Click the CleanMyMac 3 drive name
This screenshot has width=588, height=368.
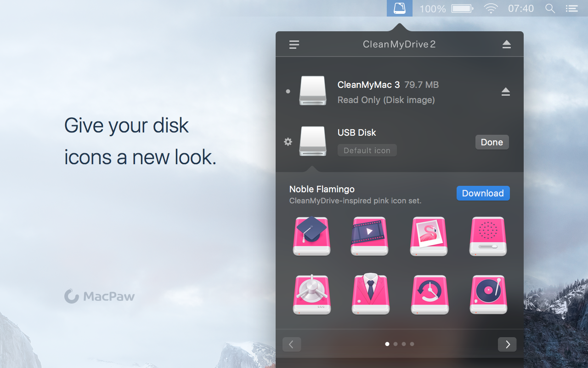(368, 85)
